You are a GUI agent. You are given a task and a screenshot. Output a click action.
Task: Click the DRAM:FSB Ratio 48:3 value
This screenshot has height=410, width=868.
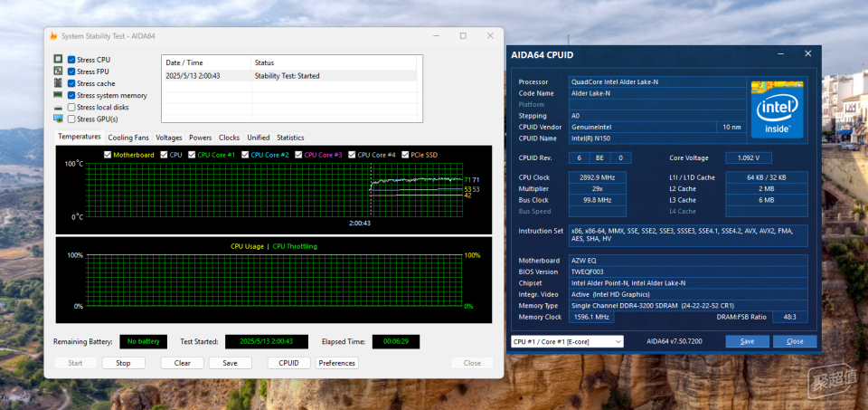790,317
